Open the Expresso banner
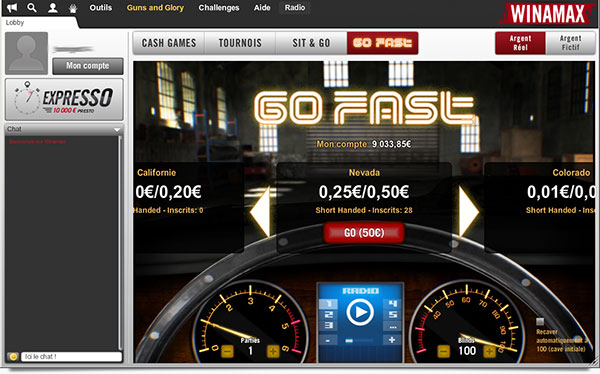This screenshot has width=600, height=374. 64,99
